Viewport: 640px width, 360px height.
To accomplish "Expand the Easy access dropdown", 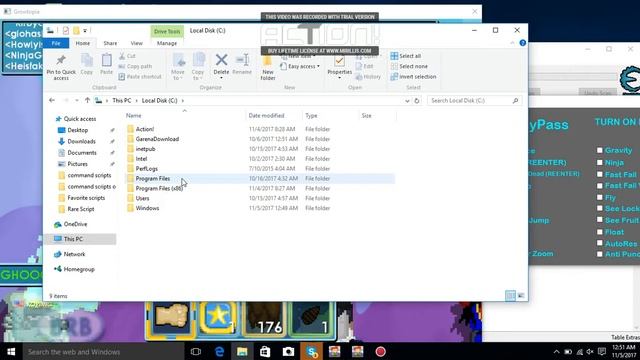I will pos(300,66).
